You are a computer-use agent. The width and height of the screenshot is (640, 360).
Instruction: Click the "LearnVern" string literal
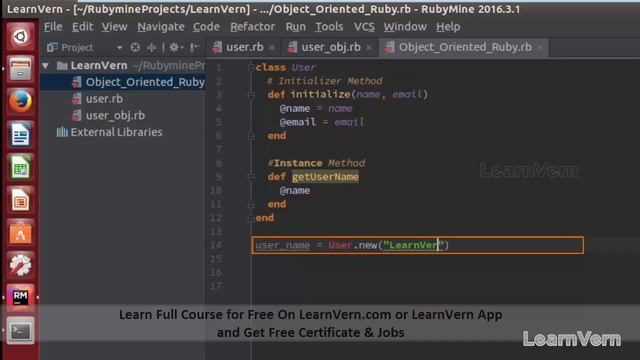pyautogui.click(x=413, y=245)
